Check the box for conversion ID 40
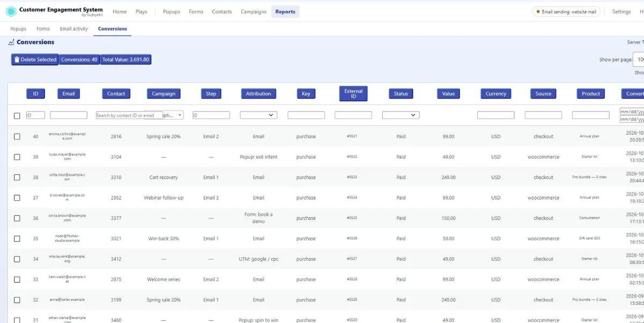Screen dimensions: 644x323 [x=17, y=136]
